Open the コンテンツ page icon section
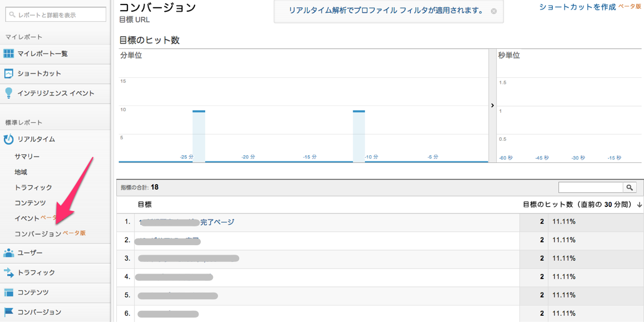This screenshot has width=644, height=322. pyautogui.click(x=9, y=293)
